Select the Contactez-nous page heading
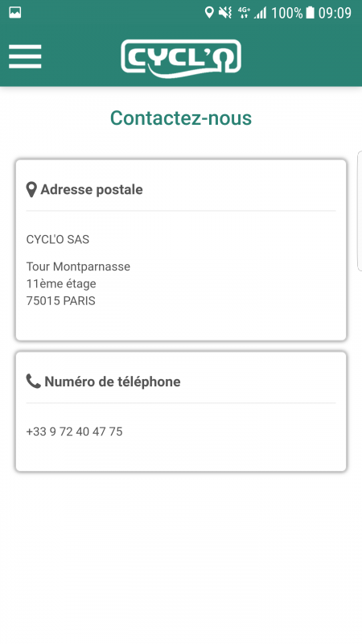The image size is (362, 644). click(x=181, y=118)
